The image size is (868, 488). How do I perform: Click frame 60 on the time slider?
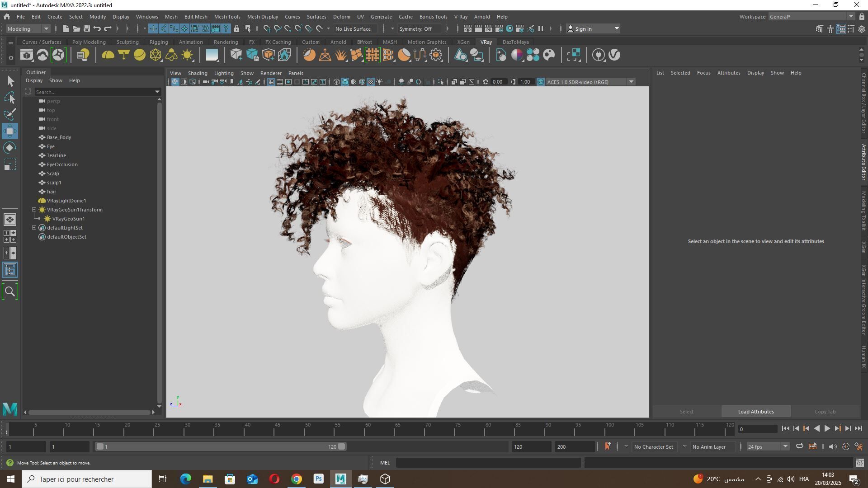[x=368, y=429]
